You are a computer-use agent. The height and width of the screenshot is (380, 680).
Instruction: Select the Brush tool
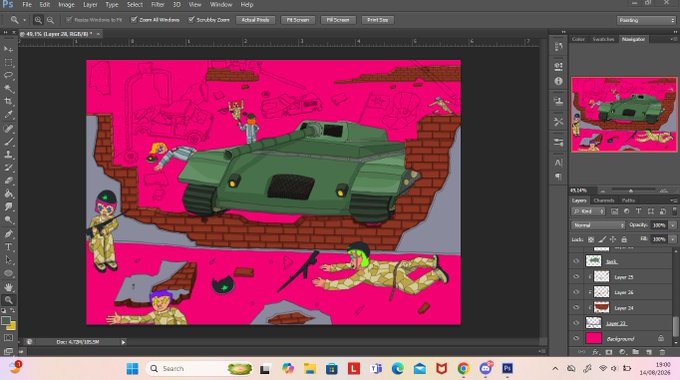pos(8,141)
